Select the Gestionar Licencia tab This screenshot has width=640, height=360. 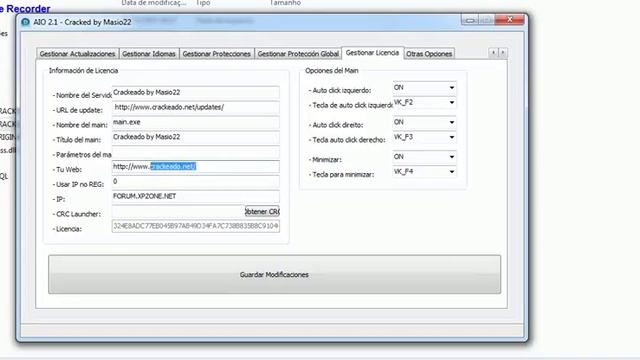click(x=372, y=53)
